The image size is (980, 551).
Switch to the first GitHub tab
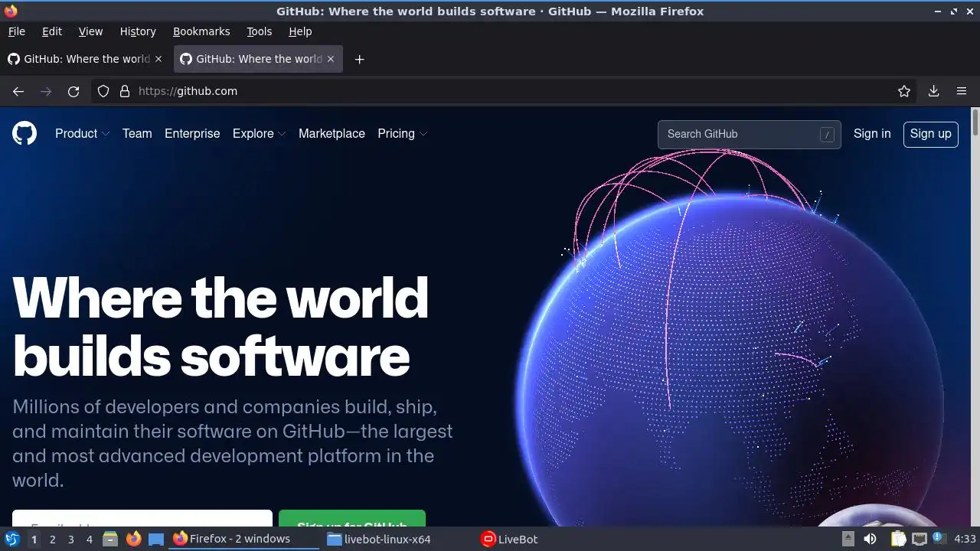pos(85,59)
